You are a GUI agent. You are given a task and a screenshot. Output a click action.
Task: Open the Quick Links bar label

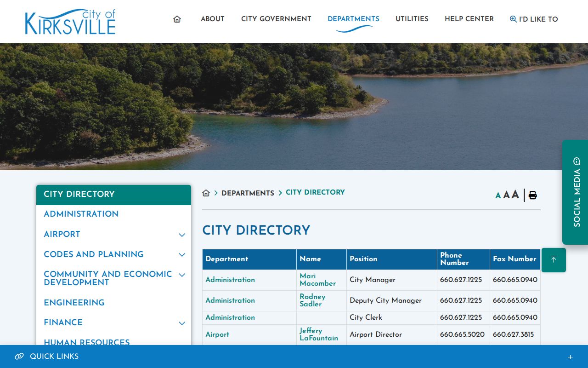click(x=54, y=356)
